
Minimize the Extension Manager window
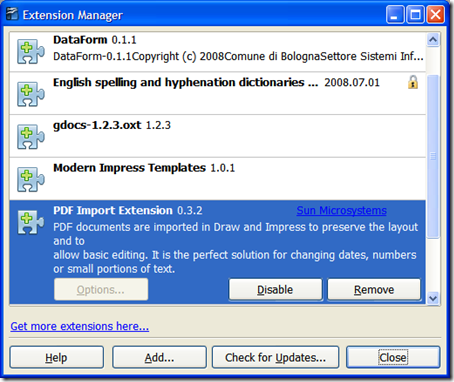pyautogui.click(x=395, y=15)
